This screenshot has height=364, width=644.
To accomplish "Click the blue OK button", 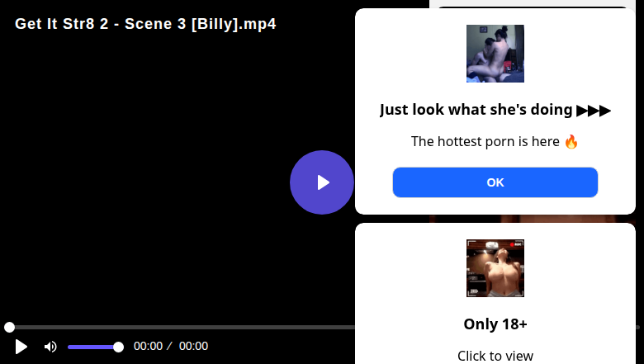I will (x=495, y=182).
